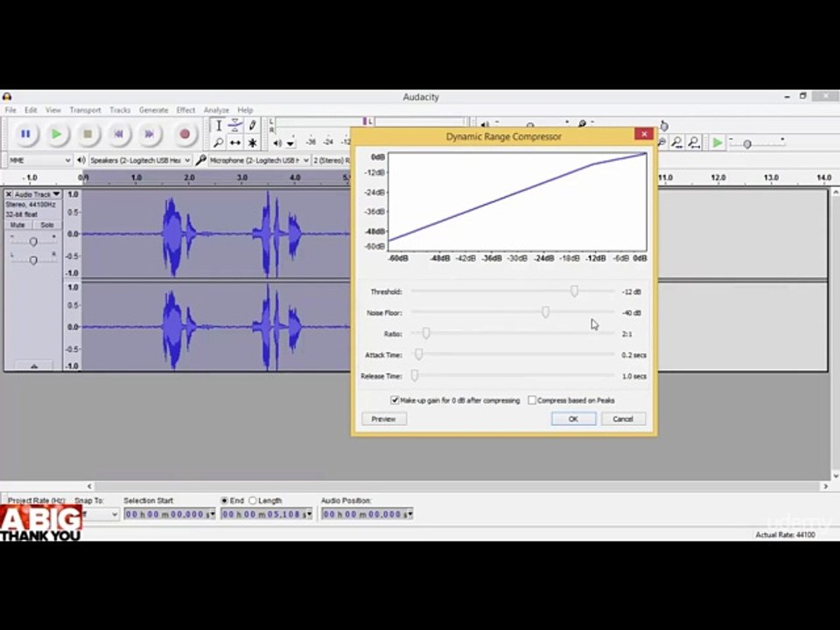Click Cancel in Dynamic Range Compressor
This screenshot has width=840, height=630.
[x=623, y=419]
